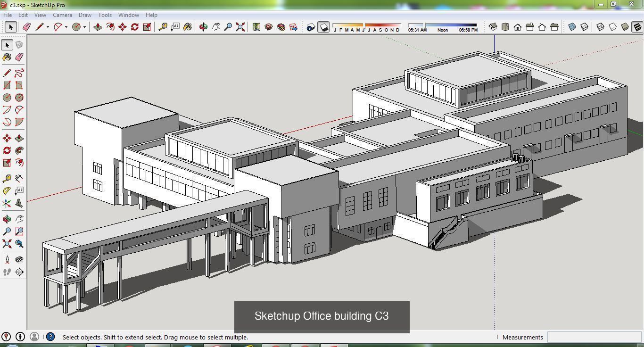Expand the Circle shape tool dropdown arrow

(84, 27)
